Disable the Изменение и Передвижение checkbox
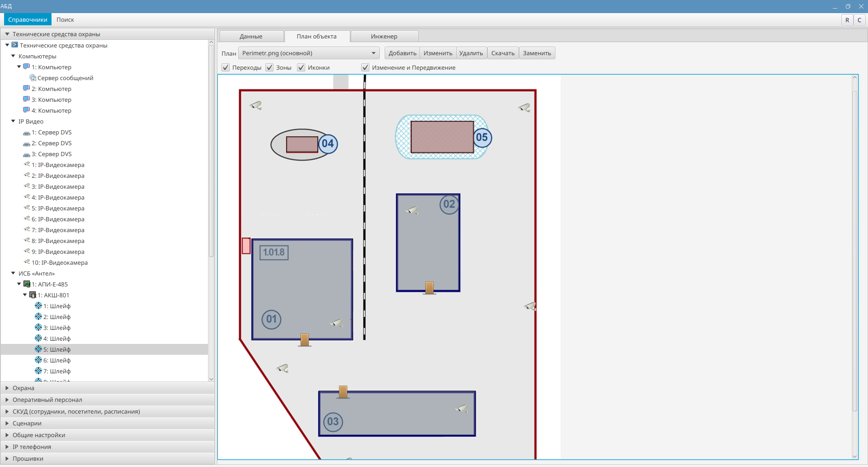Viewport: 868px width, 467px height. (x=365, y=67)
